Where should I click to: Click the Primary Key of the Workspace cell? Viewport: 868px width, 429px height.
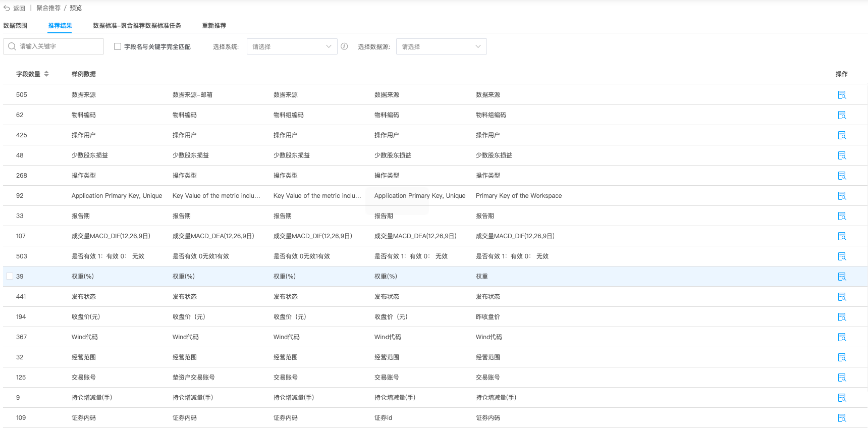[518, 196]
